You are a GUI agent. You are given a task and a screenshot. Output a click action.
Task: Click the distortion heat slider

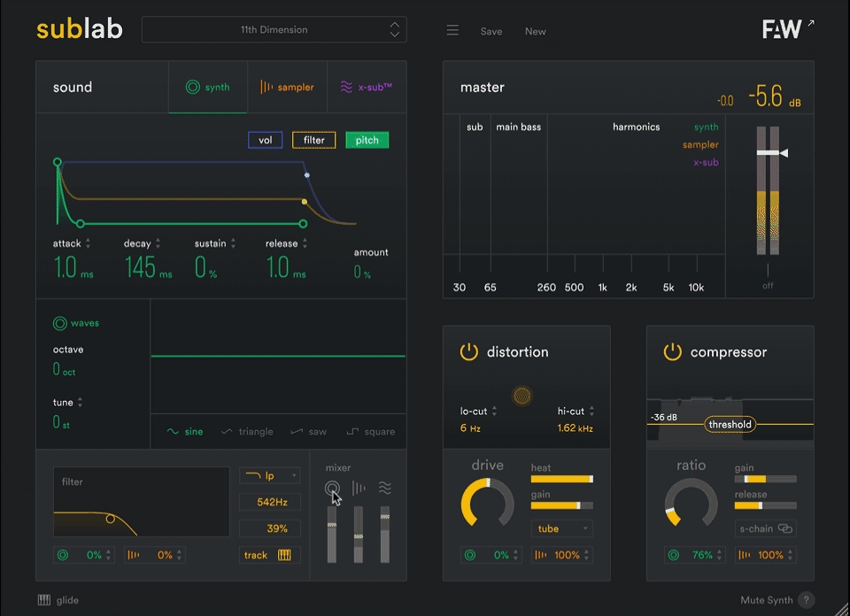click(561, 479)
